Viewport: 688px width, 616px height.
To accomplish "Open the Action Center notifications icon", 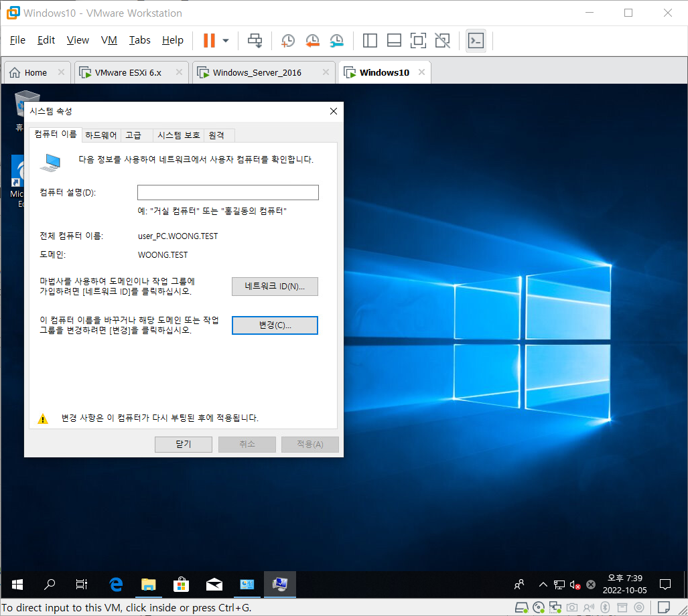I will [x=665, y=584].
